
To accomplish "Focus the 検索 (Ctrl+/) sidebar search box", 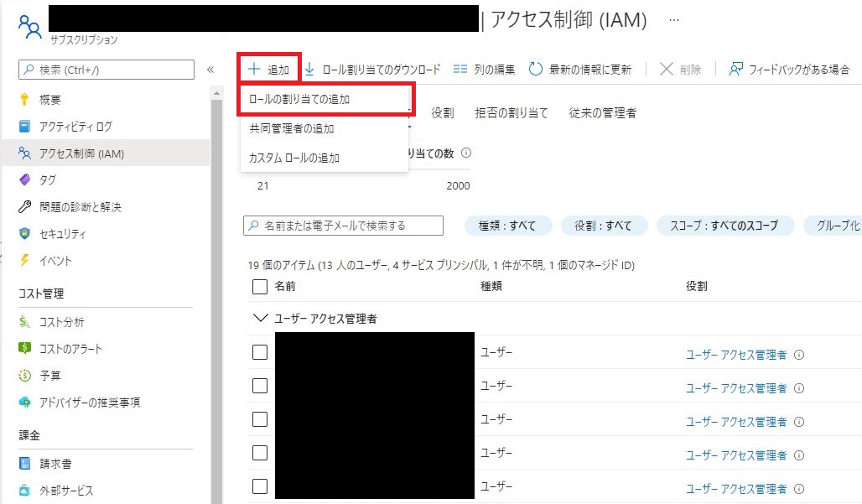I will pos(106,70).
